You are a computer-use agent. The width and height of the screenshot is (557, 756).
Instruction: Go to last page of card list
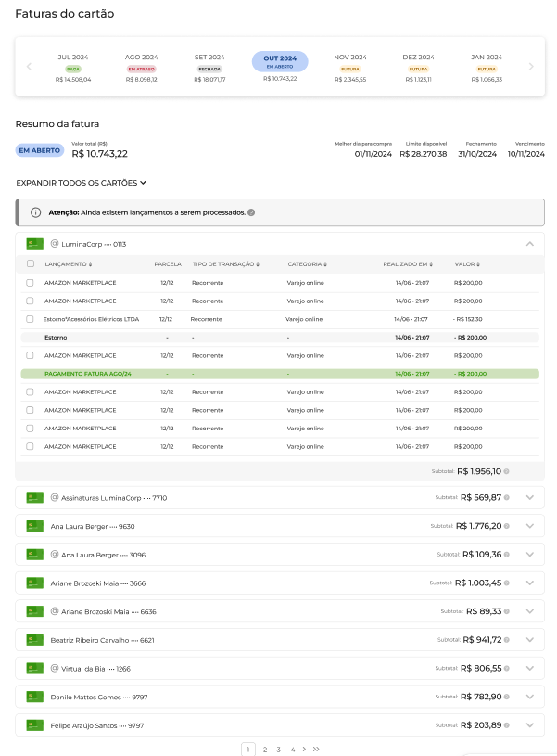316,749
